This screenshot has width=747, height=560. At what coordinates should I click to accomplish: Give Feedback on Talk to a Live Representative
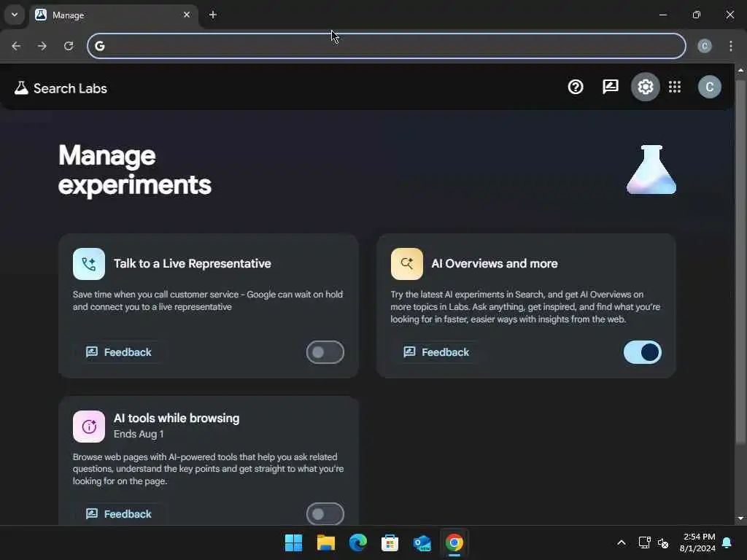coord(119,352)
